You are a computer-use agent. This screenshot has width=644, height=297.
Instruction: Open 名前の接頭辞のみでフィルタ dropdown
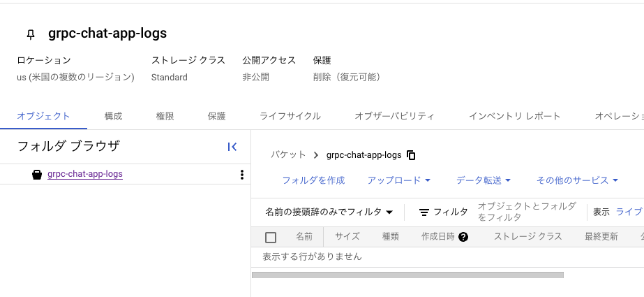(329, 212)
